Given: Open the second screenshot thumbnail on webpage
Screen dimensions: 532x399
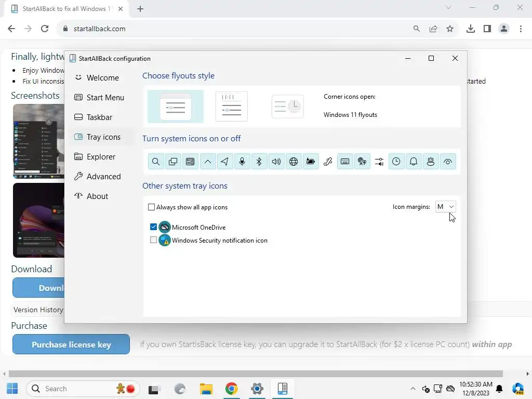Looking at the screenshot, I should (x=38, y=220).
